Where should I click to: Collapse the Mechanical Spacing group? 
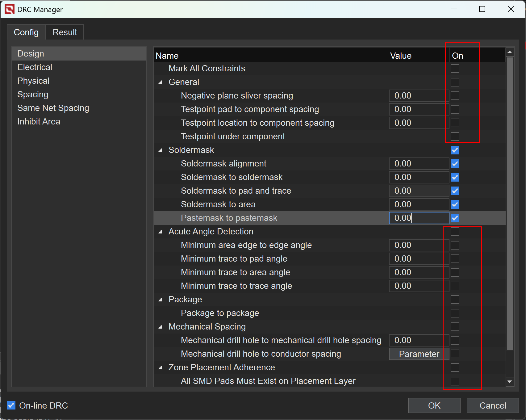pyautogui.click(x=160, y=327)
